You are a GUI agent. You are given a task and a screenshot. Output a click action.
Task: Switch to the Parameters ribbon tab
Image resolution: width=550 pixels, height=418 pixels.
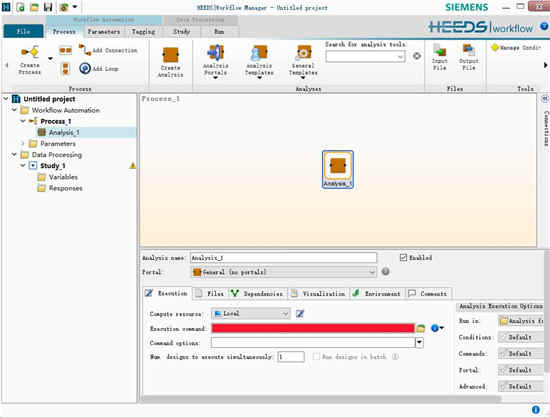(103, 32)
